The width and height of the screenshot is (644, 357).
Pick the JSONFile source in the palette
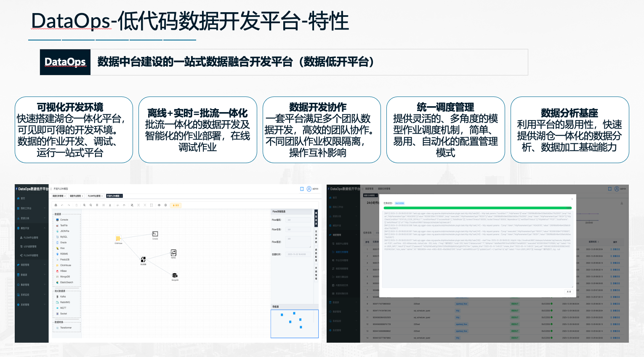63,231
